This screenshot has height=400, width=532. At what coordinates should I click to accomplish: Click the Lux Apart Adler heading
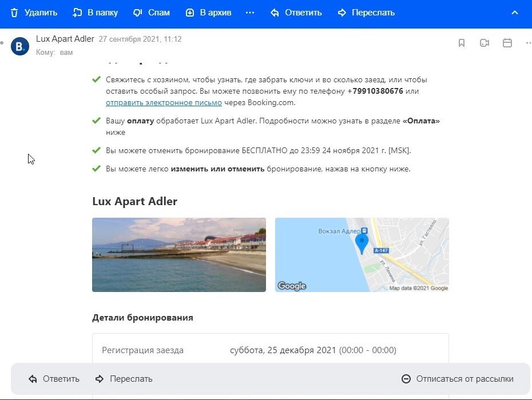[x=134, y=201]
